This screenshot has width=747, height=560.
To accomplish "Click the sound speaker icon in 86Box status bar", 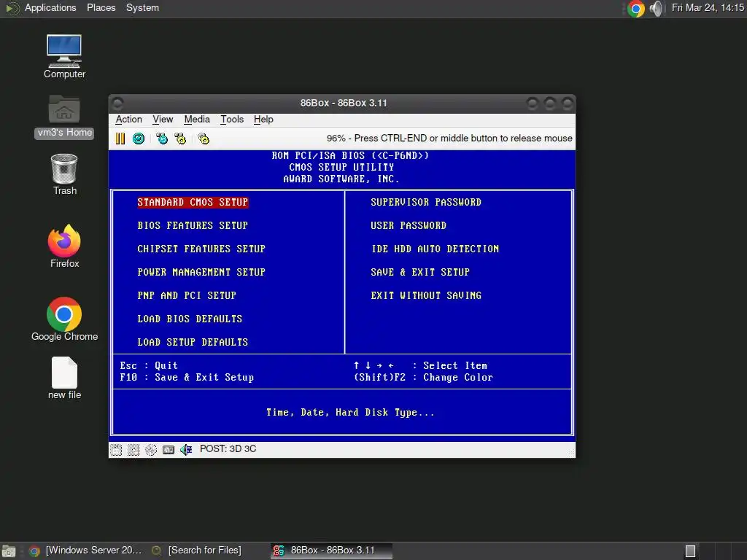I will pyautogui.click(x=186, y=449).
